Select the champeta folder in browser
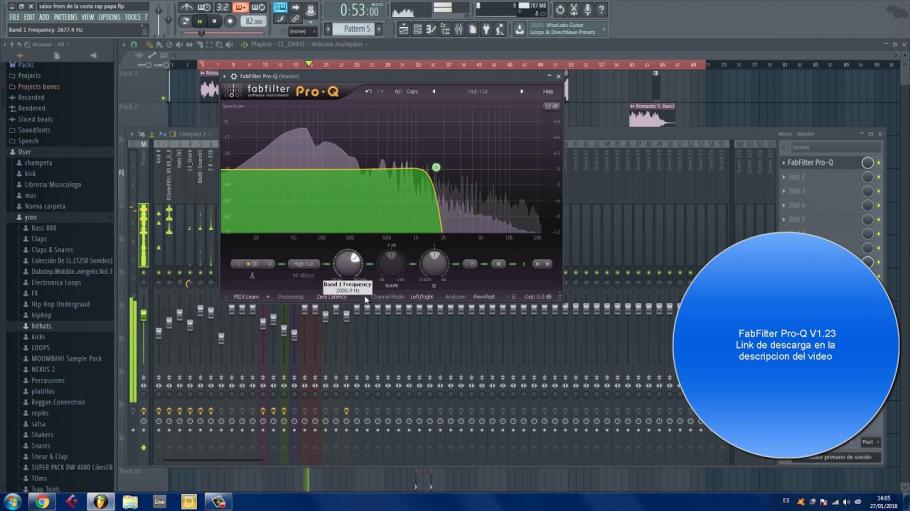This screenshot has height=511, width=910. pyautogui.click(x=38, y=163)
